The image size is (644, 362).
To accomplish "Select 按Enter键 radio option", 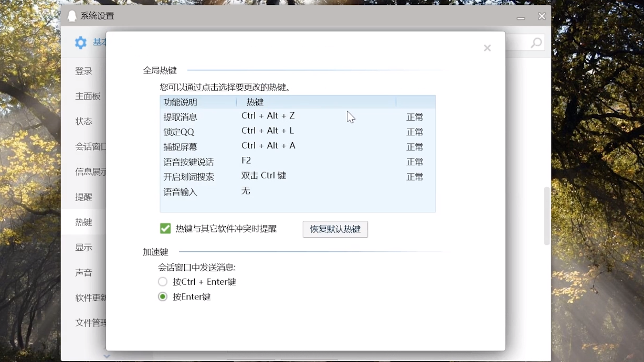I will coord(163,296).
